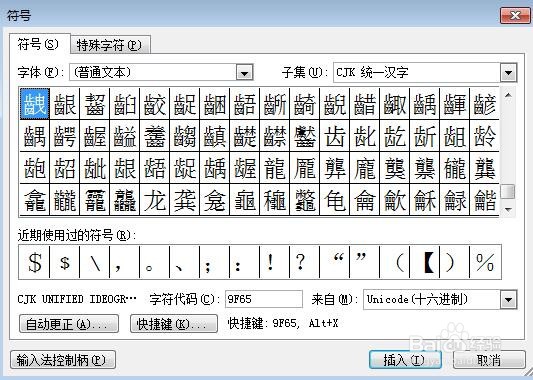The width and height of the screenshot is (533, 380).
Task: Select the 齿 character in the symbol grid
Action: tap(335, 136)
